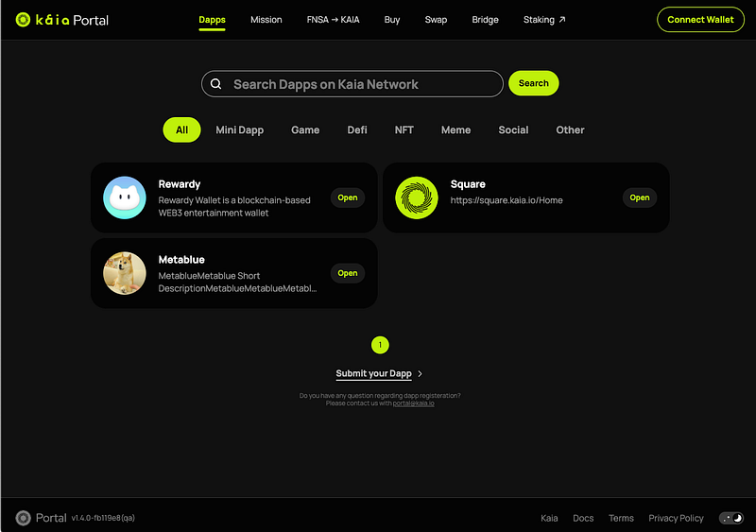756x532 pixels.
Task: Filter by NFT category
Action: pos(404,129)
